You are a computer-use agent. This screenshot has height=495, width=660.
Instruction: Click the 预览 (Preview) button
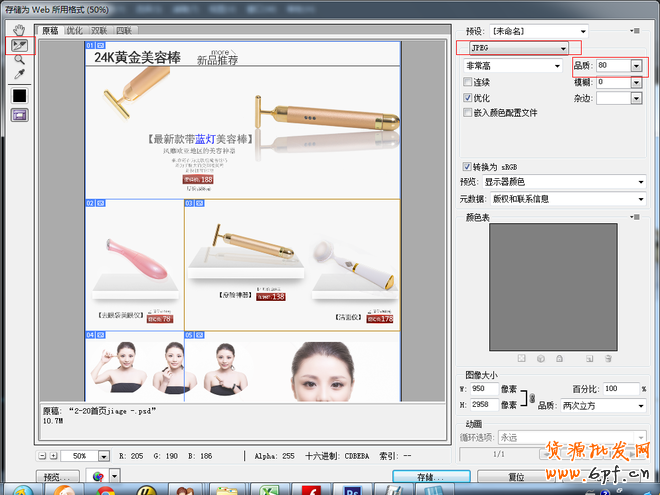coord(57,477)
